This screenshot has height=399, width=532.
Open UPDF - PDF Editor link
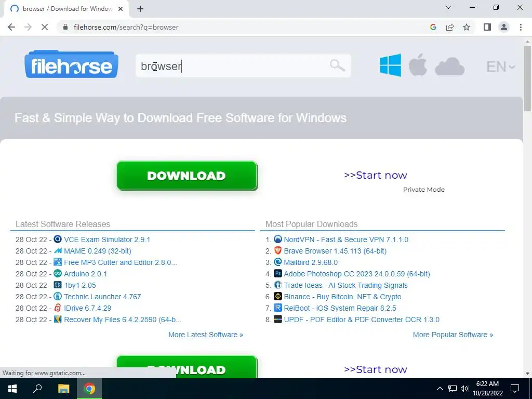coord(362,320)
